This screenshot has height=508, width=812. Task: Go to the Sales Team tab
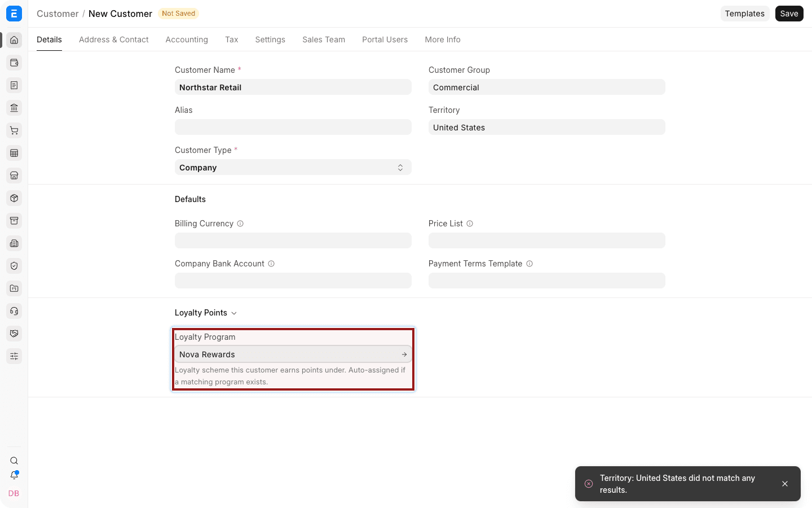pos(324,40)
